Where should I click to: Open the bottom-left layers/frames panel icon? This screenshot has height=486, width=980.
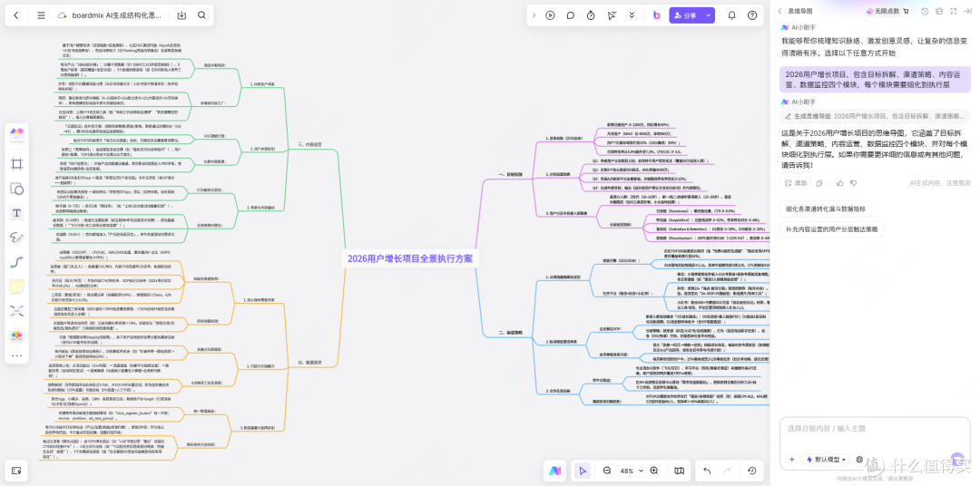(x=17, y=471)
